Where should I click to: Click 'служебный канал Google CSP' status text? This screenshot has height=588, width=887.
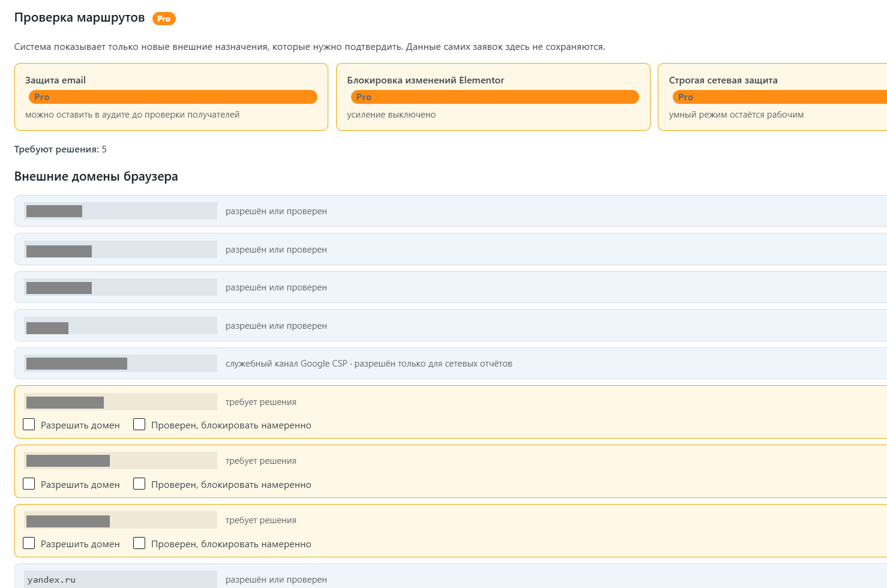(x=369, y=364)
